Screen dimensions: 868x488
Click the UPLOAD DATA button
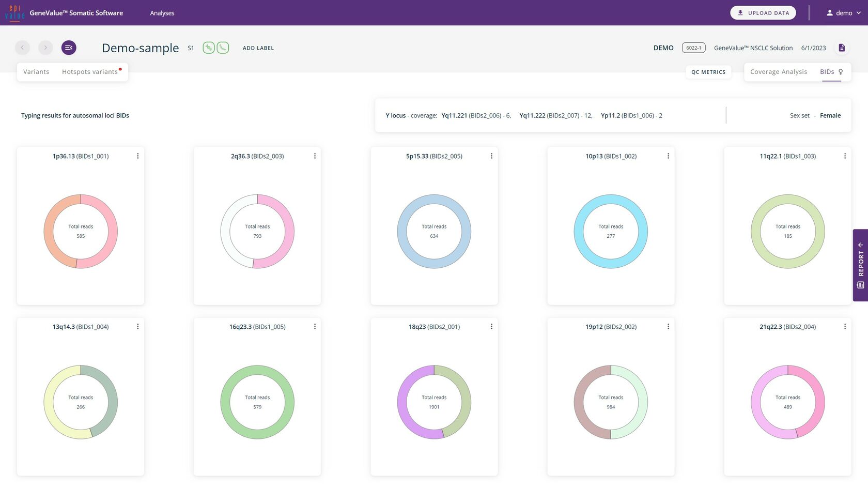click(763, 13)
